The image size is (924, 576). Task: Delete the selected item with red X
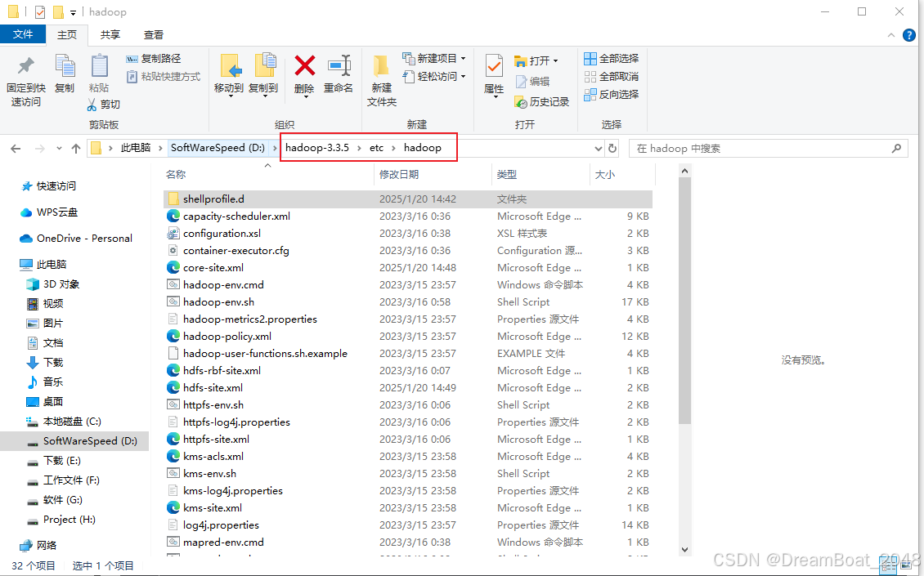304,65
